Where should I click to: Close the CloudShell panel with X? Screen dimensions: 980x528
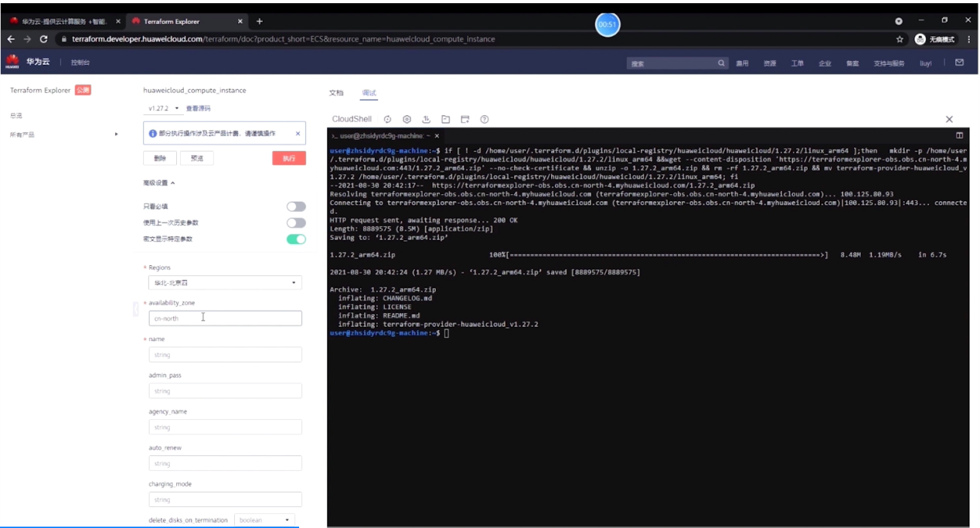(x=949, y=119)
